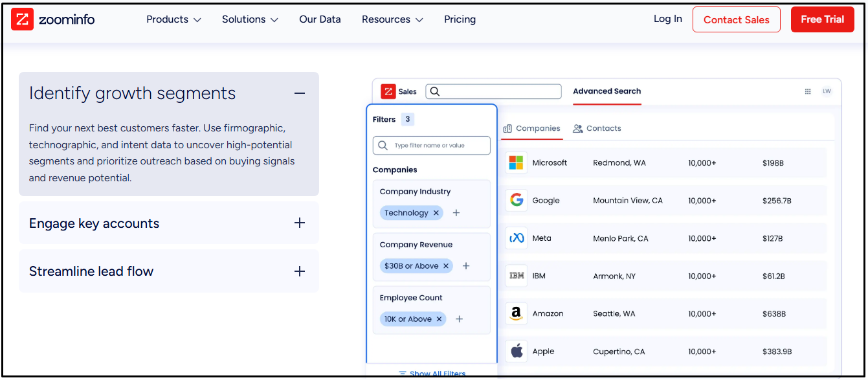Viewport: 868px width, 380px height.
Task: Open the Products dropdown menu
Action: 173,19
